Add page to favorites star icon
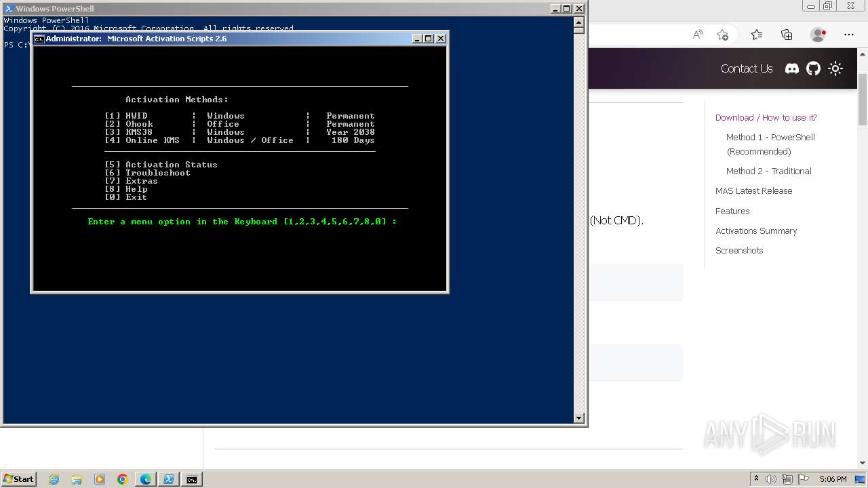 point(722,35)
